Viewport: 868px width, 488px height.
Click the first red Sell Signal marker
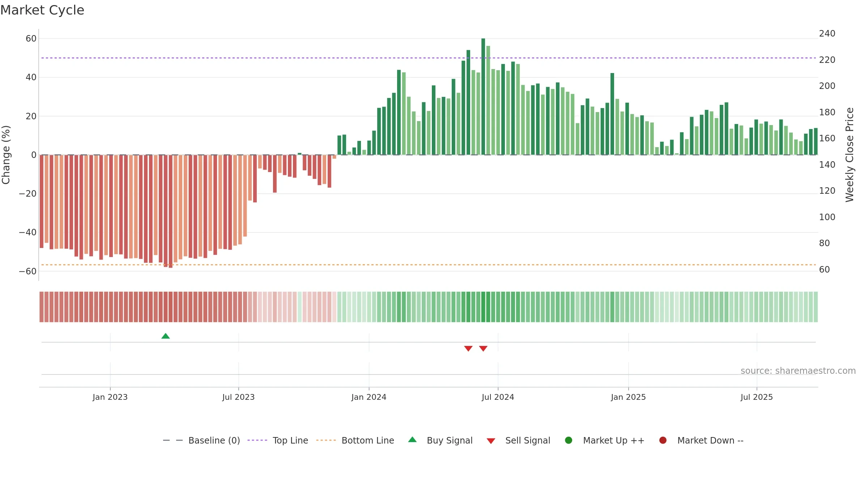point(468,348)
